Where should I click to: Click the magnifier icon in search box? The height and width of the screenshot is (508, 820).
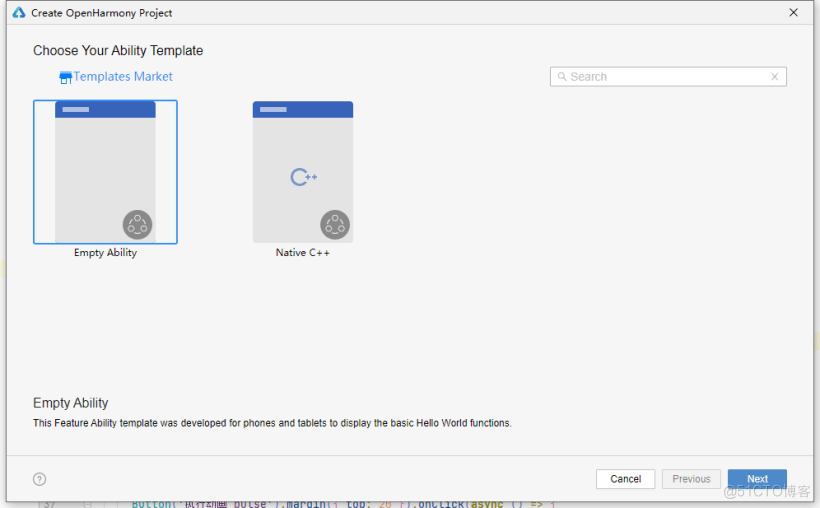click(562, 76)
